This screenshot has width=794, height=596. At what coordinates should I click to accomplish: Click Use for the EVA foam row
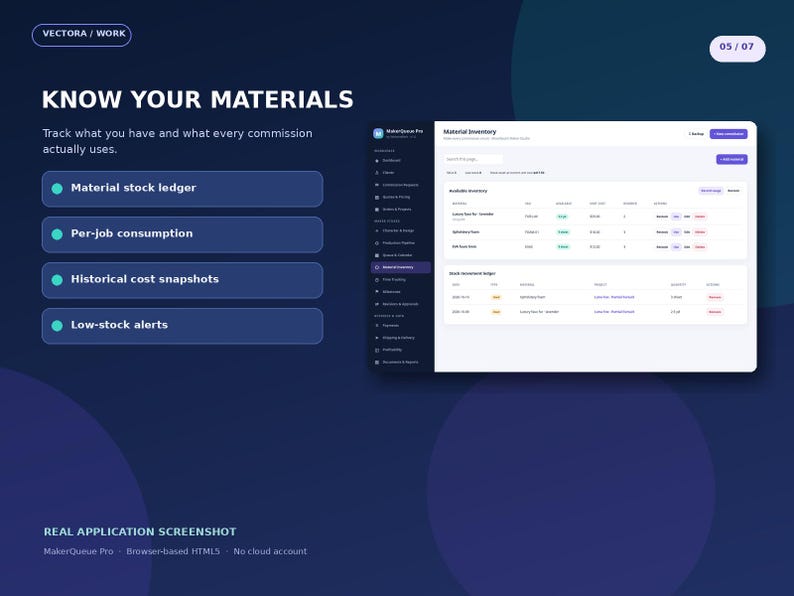point(676,247)
